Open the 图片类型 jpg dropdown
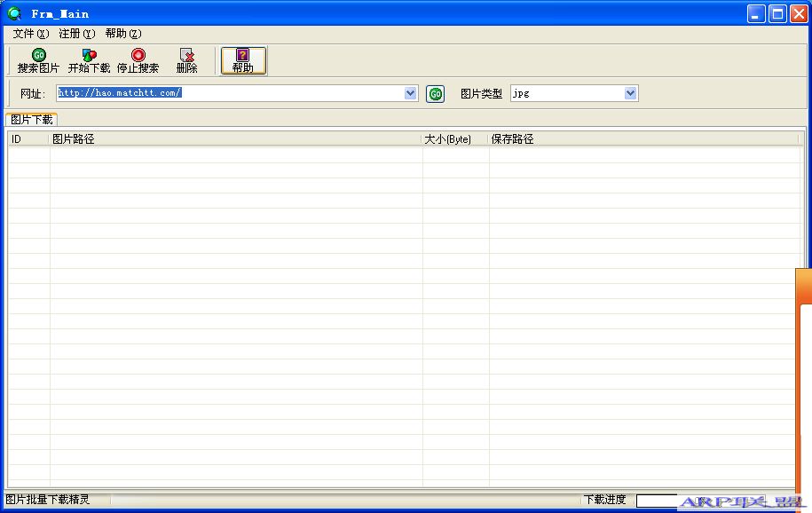Viewport: 812px width, 513px height. [630, 93]
